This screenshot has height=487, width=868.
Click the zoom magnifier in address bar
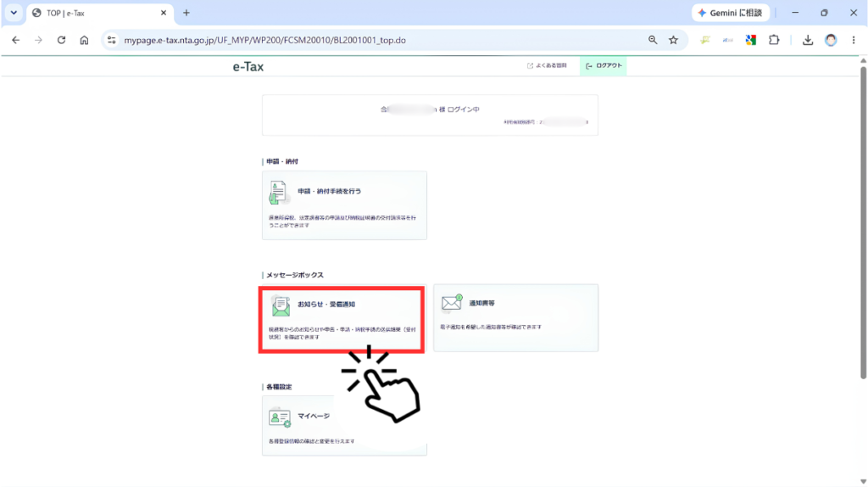click(653, 40)
